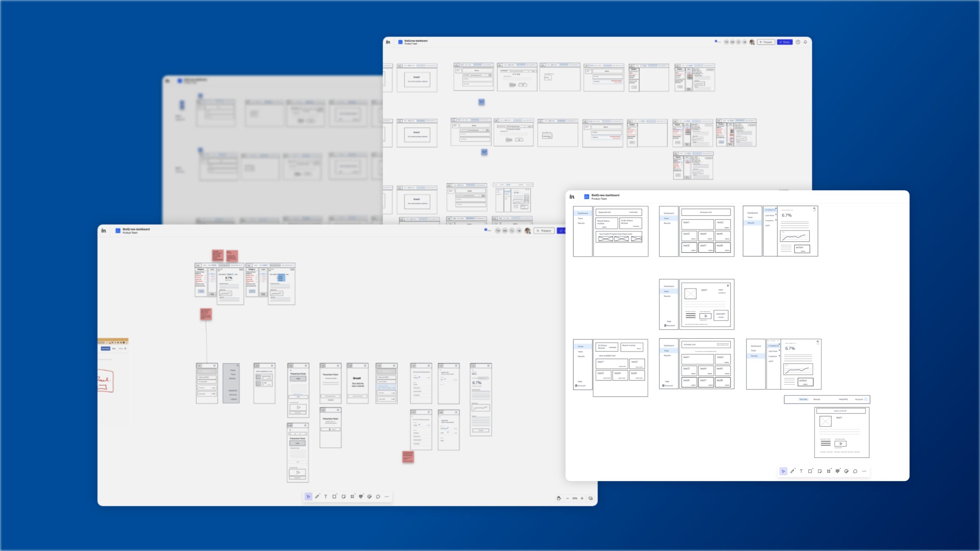This screenshot has height=551, width=980.
Task: Pick the pencil draw tool in the right window toolbar
Action: pyautogui.click(x=792, y=471)
